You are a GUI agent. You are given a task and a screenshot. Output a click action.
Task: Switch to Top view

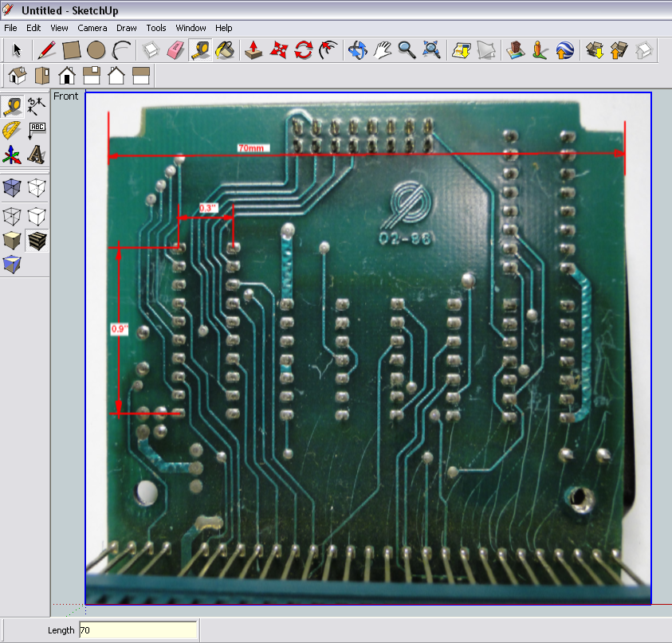[x=42, y=76]
